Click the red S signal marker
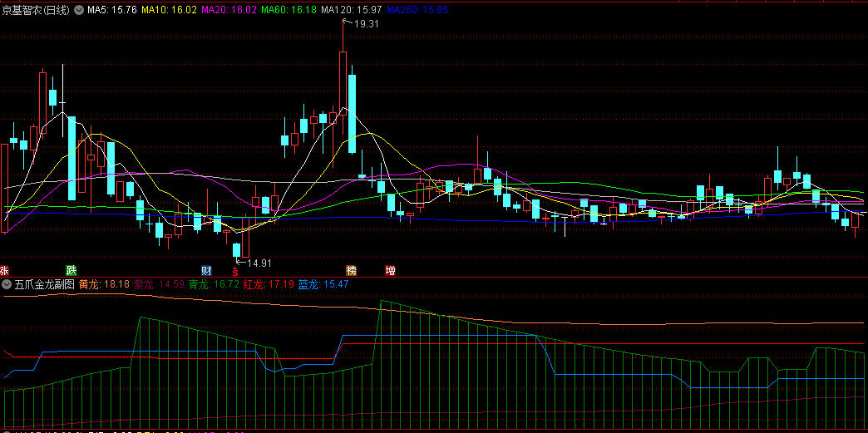 234,271
